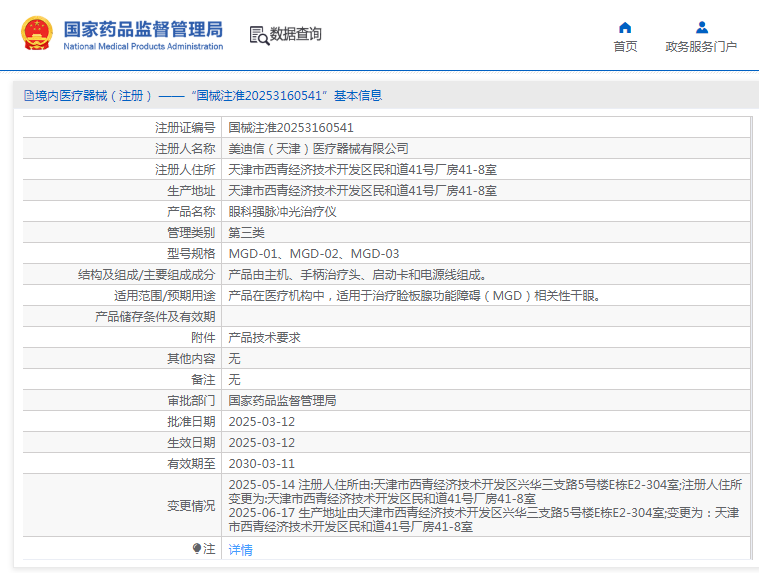Click 国家药品监督管理局 header title
The width and height of the screenshot is (759, 573).
point(143,29)
